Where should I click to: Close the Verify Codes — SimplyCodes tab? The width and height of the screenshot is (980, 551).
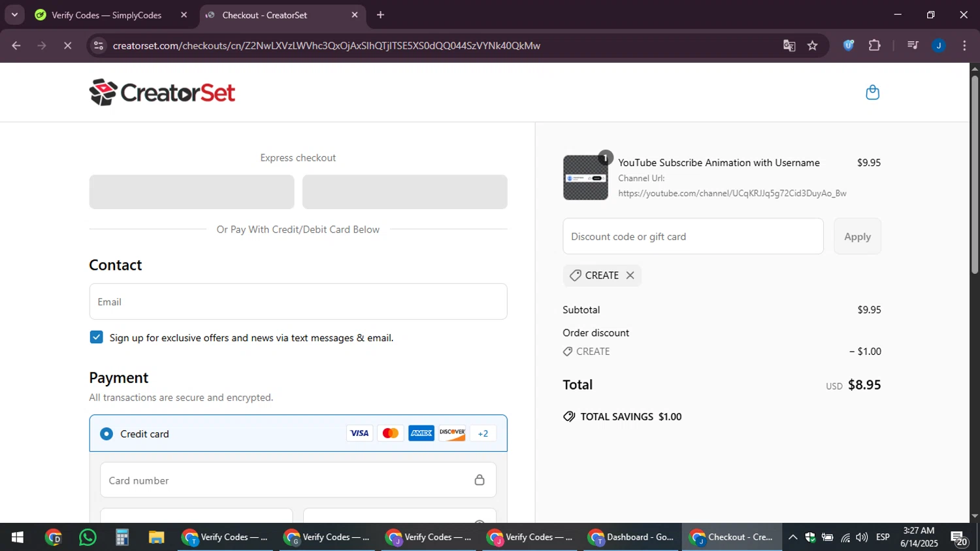point(184,15)
